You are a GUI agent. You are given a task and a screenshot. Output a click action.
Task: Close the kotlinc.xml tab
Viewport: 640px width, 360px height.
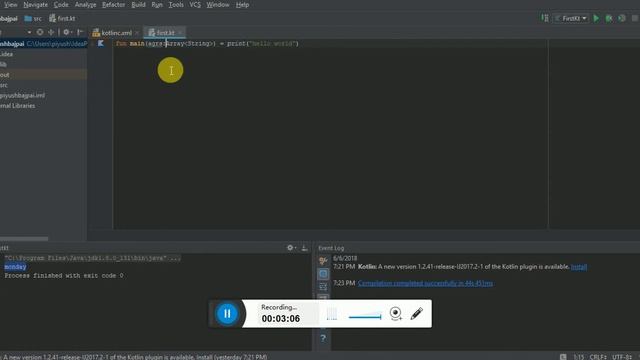click(x=137, y=33)
